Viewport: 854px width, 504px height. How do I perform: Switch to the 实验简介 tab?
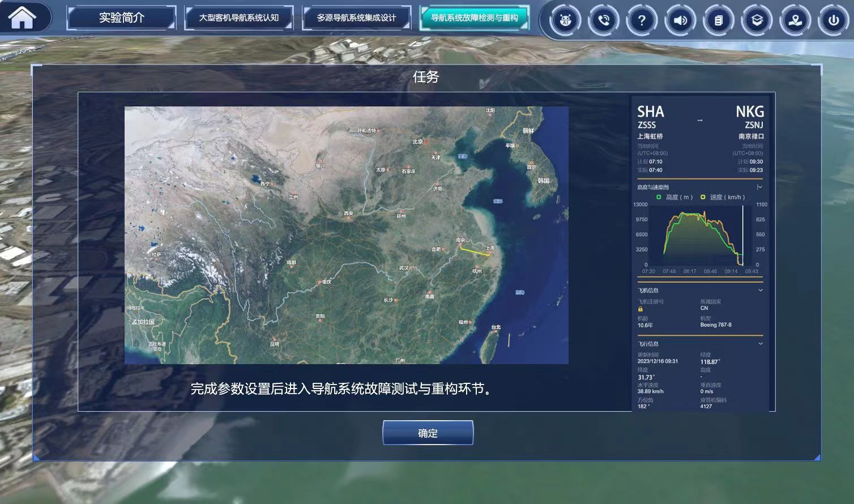pos(121,18)
